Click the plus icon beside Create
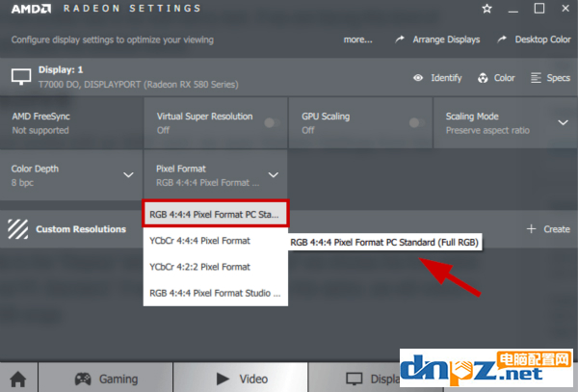 tap(531, 229)
